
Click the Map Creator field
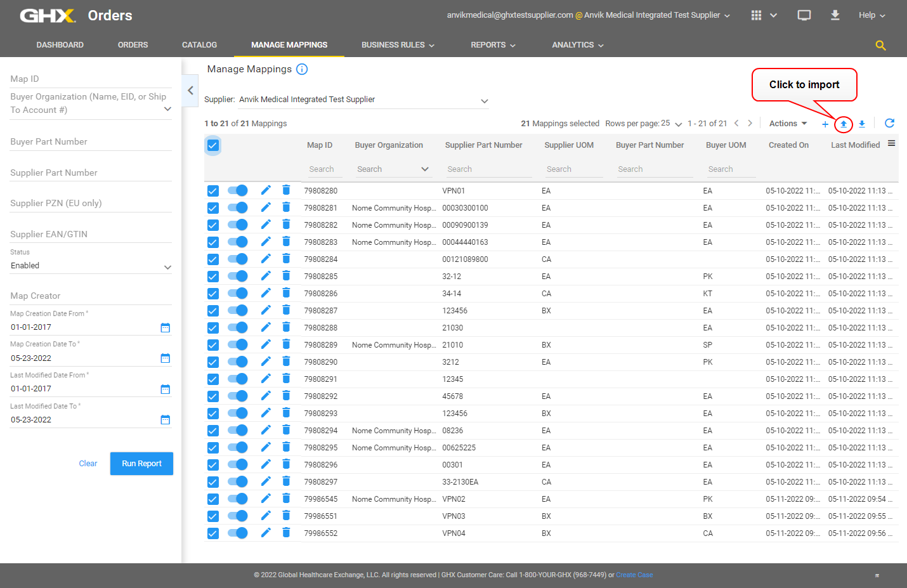(x=91, y=296)
